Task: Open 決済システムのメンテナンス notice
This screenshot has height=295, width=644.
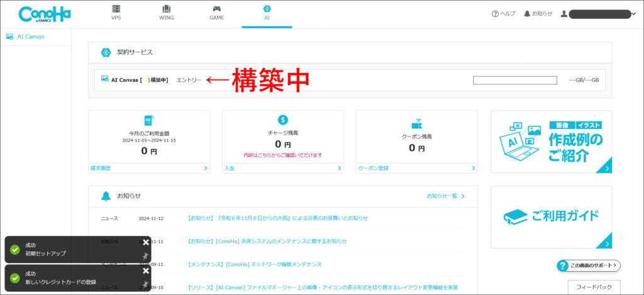Action: (267, 241)
